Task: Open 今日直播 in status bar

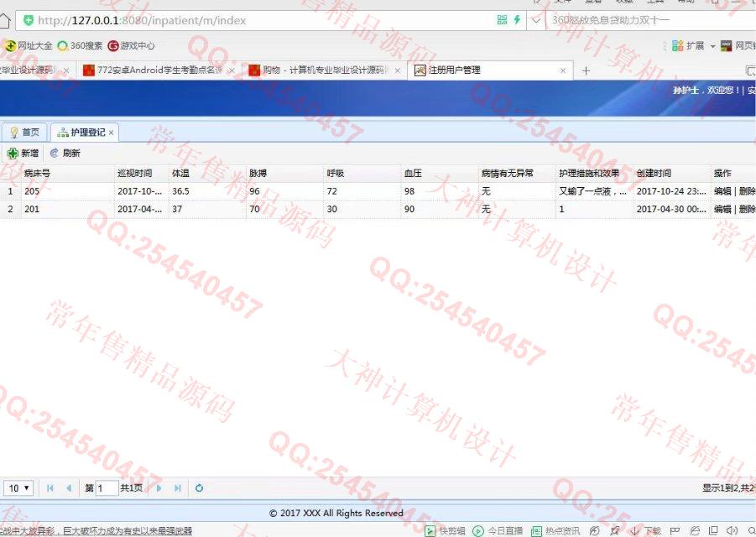Action: pos(497,531)
